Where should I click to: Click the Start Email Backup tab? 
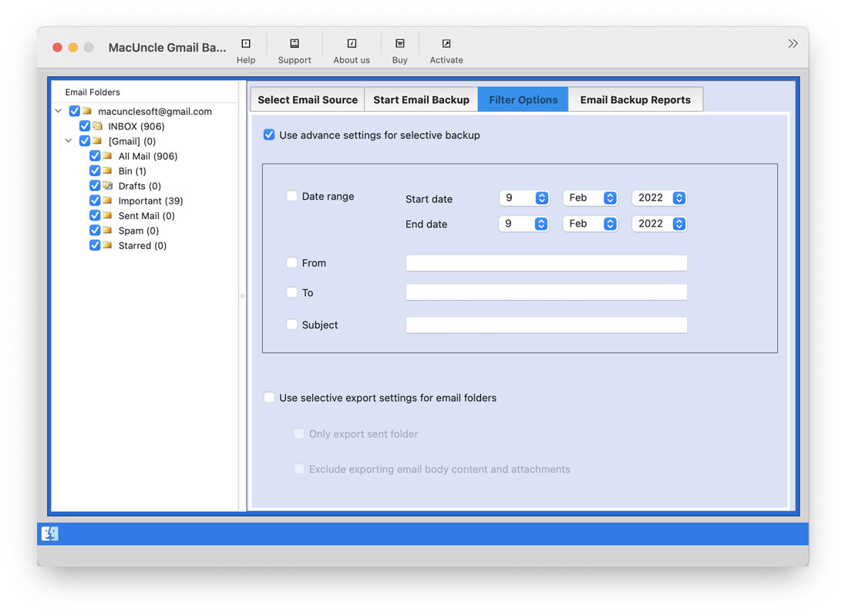point(421,99)
